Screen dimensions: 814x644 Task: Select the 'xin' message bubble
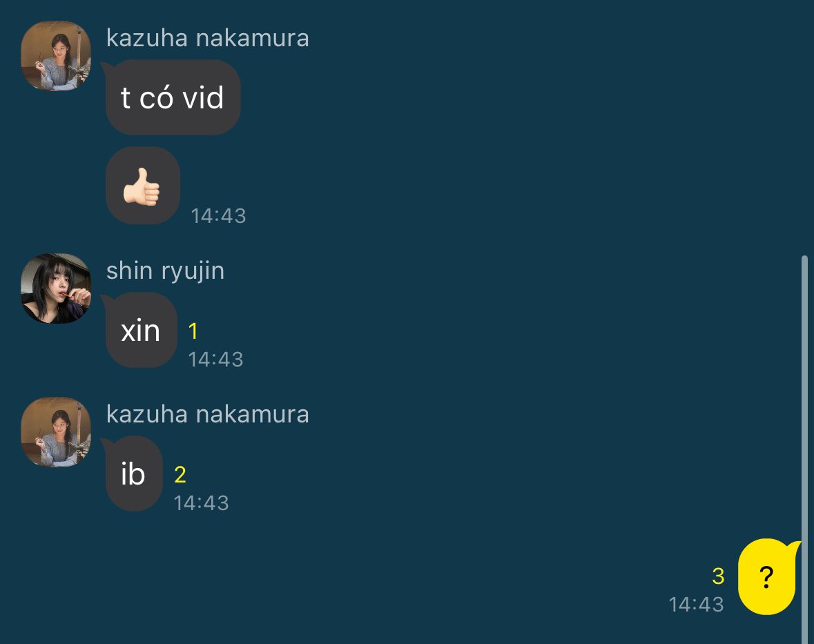click(141, 330)
